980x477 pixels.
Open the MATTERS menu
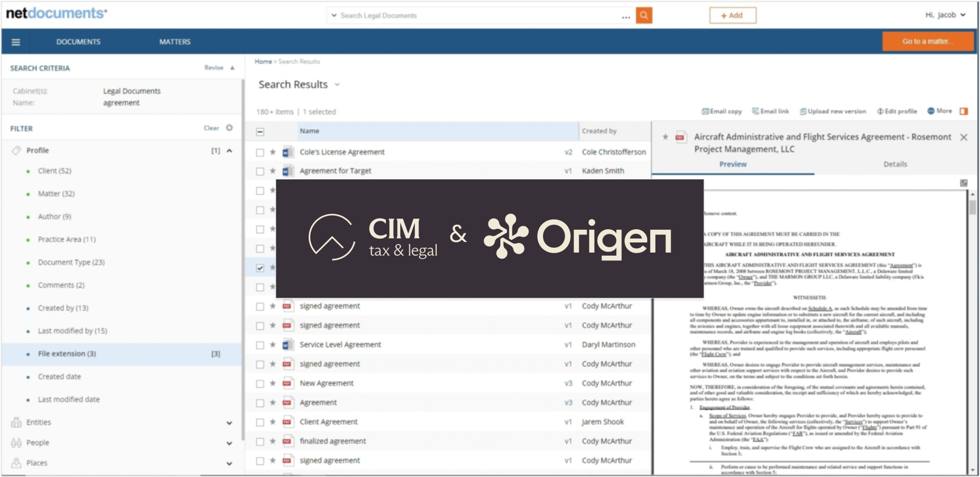pos(175,42)
